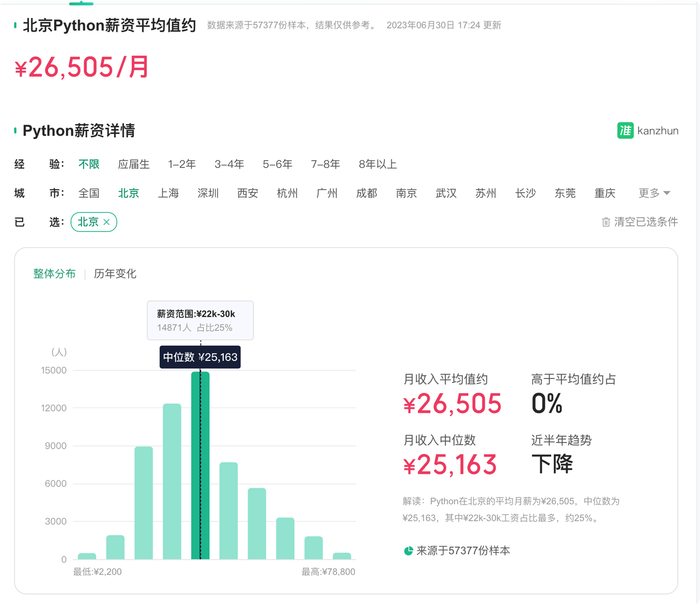Choose 南京 as city
The height and width of the screenshot is (605, 700).
[406, 193]
